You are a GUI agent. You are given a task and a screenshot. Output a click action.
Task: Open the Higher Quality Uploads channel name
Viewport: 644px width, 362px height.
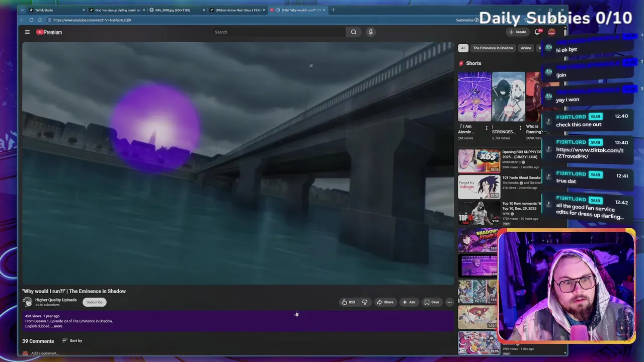tap(56, 300)
